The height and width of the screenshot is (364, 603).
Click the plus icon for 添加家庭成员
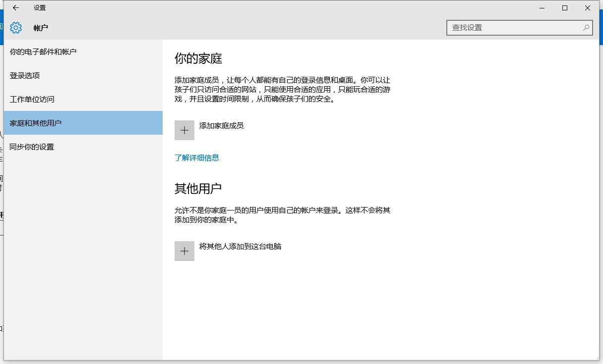pyautogui.click(x=184, y=130)
